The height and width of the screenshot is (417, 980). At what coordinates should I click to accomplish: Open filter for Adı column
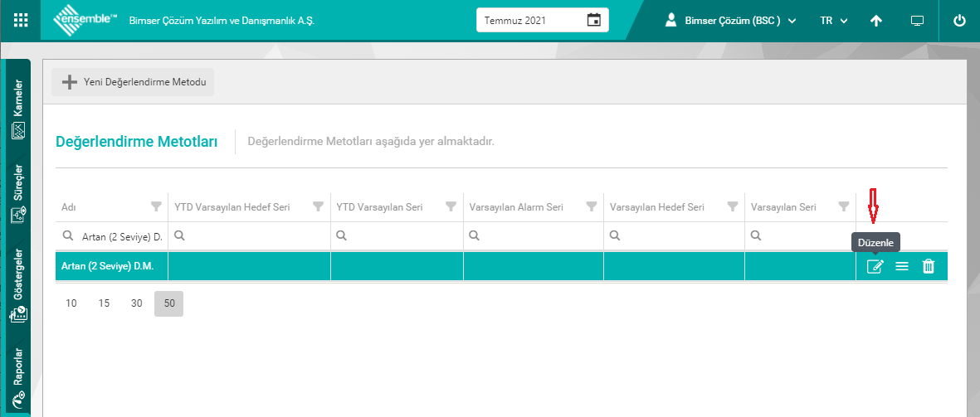pyautogui.click(x=156, y=206)
